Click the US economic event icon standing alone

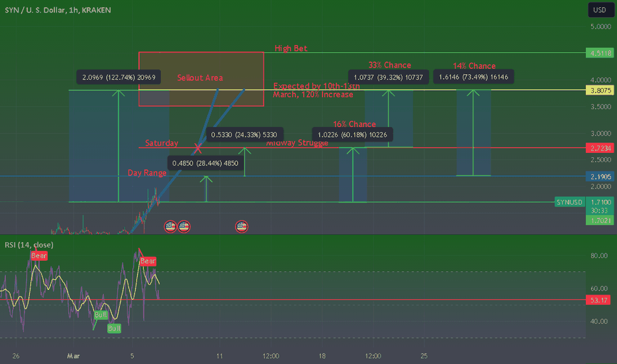[x=242, y=226]
